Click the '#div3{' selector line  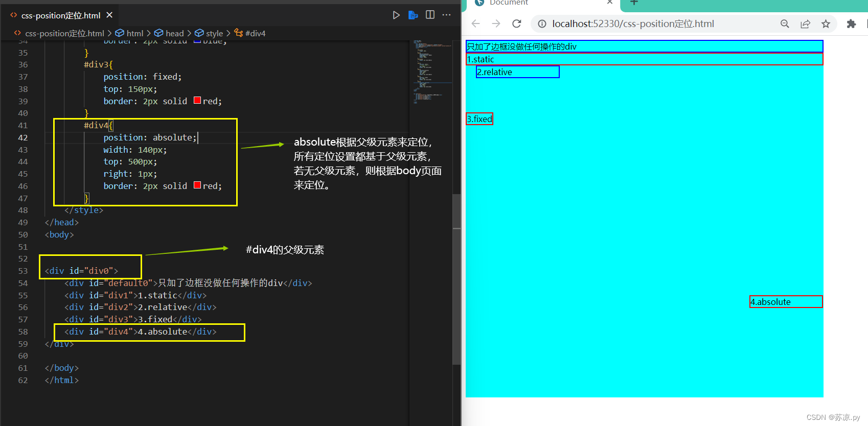98,64
